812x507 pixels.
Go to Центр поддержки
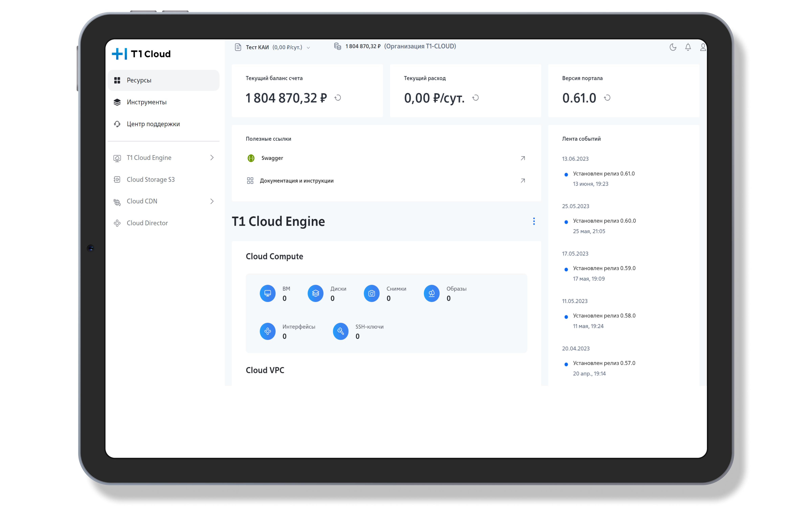(164, 124)
